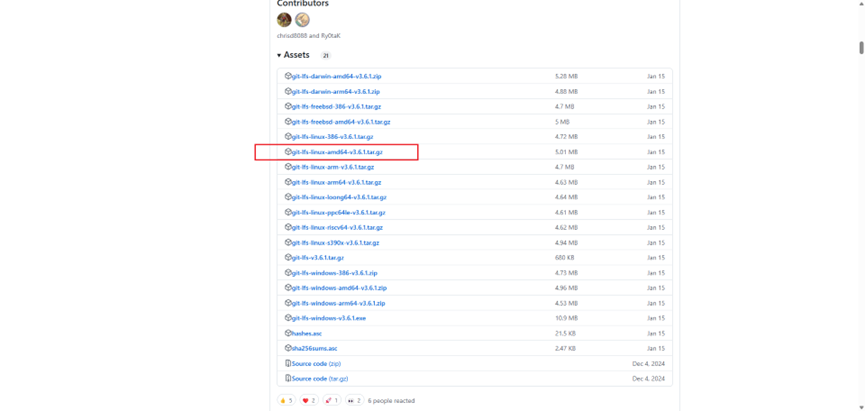
Task: Click the "4.61 MB" size value
Action: point(566,212)
